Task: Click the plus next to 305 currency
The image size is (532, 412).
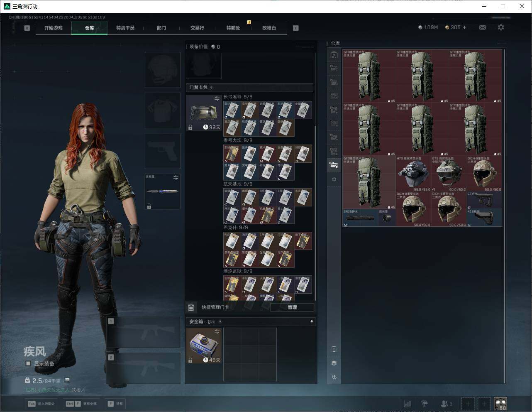Action: point(464,27)
